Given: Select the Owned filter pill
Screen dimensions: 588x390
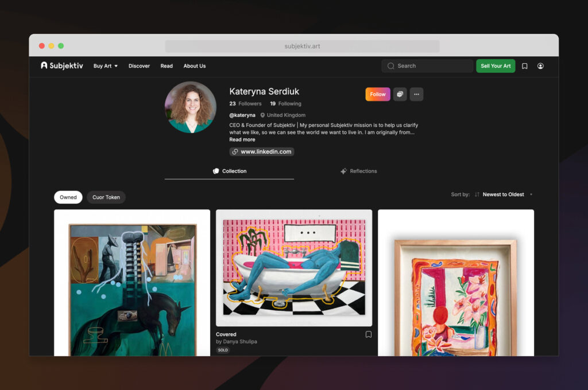Looking at the screenshot, I should click(68, 197).
